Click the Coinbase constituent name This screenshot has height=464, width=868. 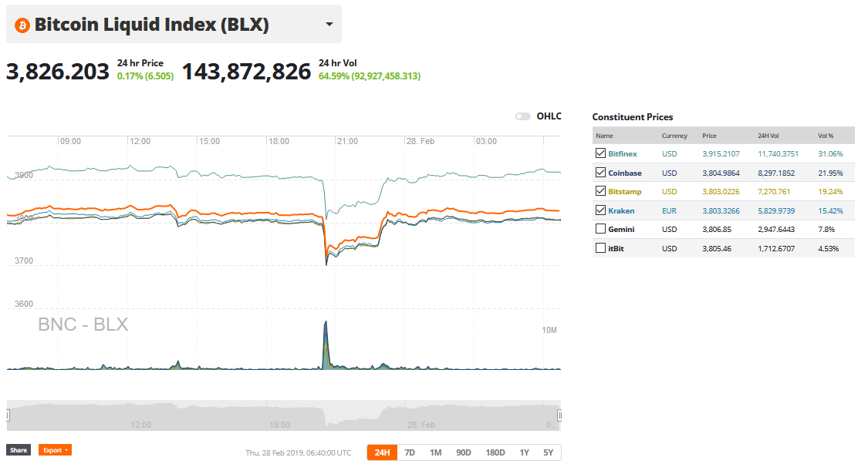click(624, 173)
